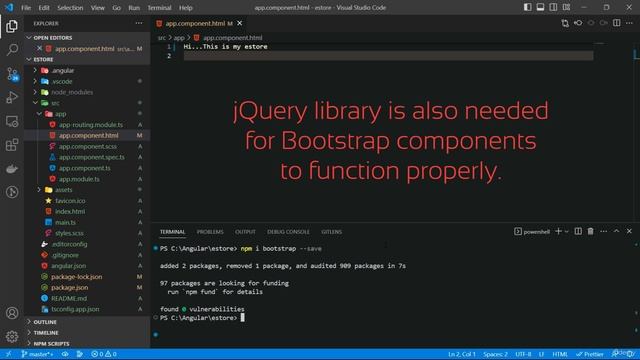This screenshot has width=640, height=360.
Task: Open the Help menu
Action: click(185, 7)
